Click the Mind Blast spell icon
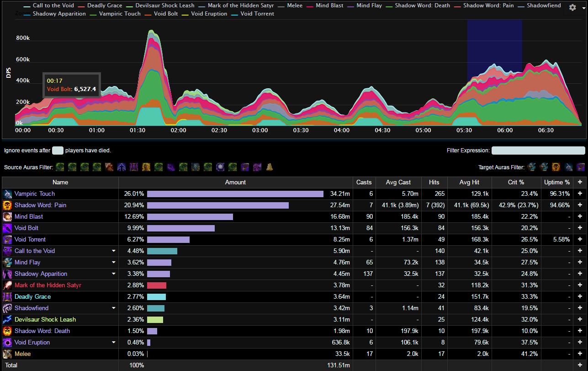 pyautogui.click(x=7, y=217)
